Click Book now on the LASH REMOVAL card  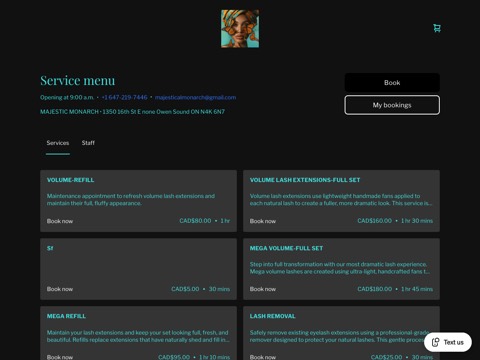point(263,357)
